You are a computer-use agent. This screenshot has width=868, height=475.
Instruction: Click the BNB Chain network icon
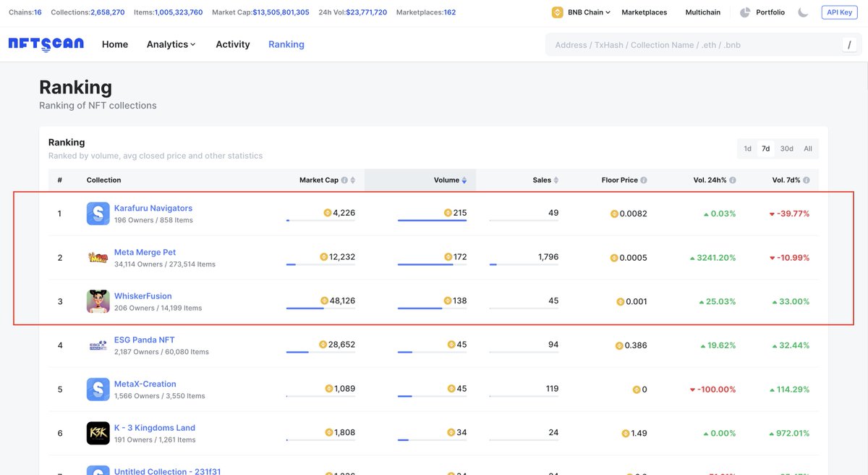pos(556,12)
